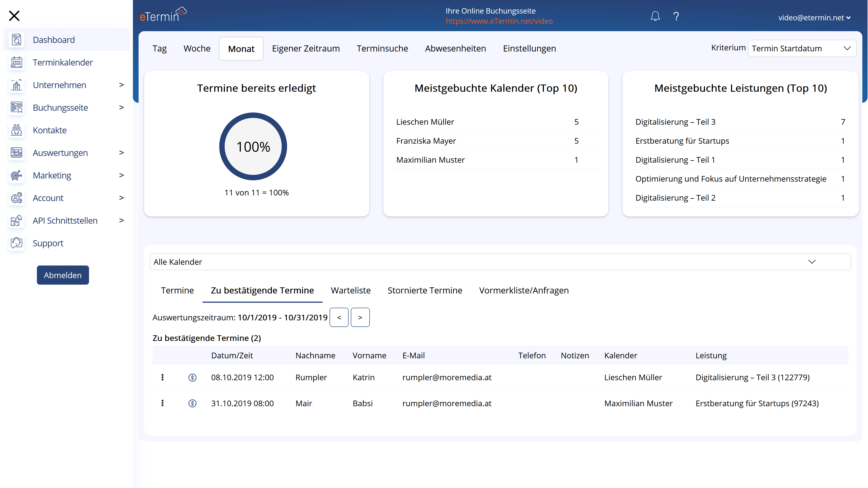The height and width of the screenshot is (488, 868).
Task: Open the Terminsuche tab
Action: (x=382, y=49)
